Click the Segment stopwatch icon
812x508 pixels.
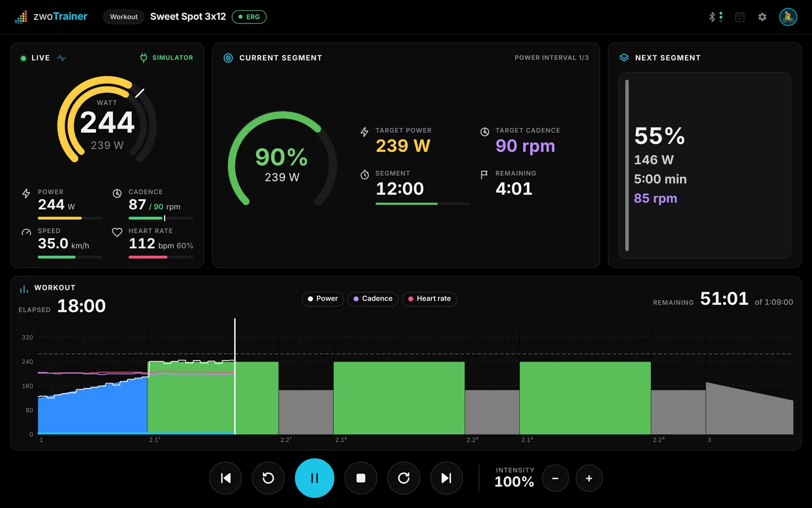pos(364,175)
